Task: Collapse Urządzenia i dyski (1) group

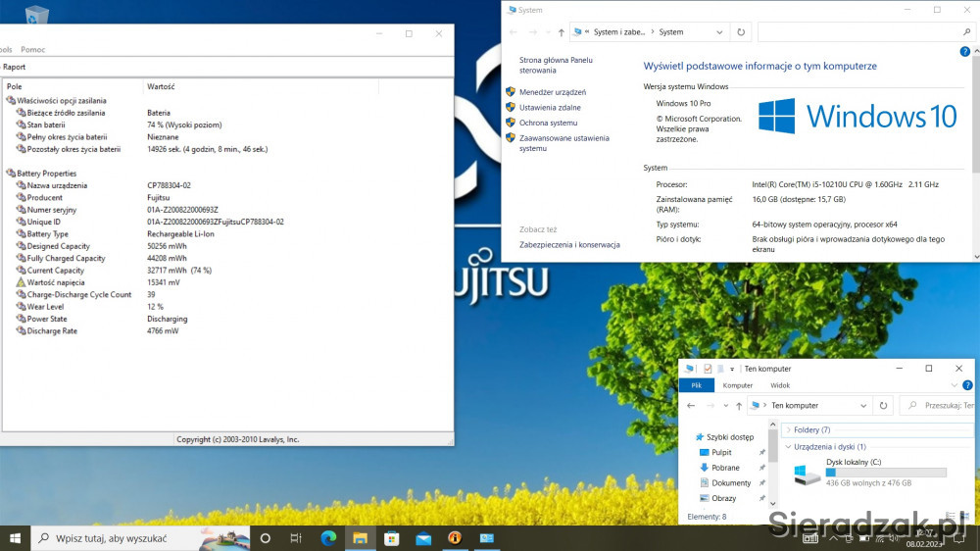Action: coord(788,447)
